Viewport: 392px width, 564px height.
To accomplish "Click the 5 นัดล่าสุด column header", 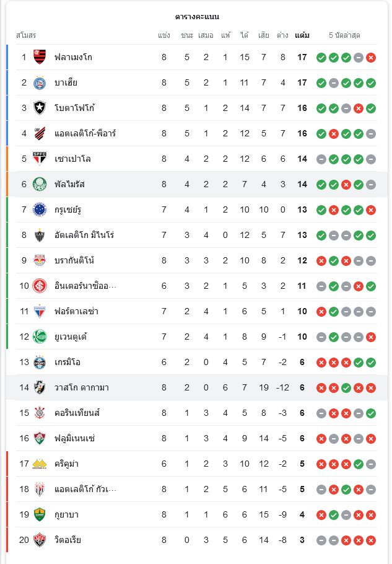I will point(344,35).
